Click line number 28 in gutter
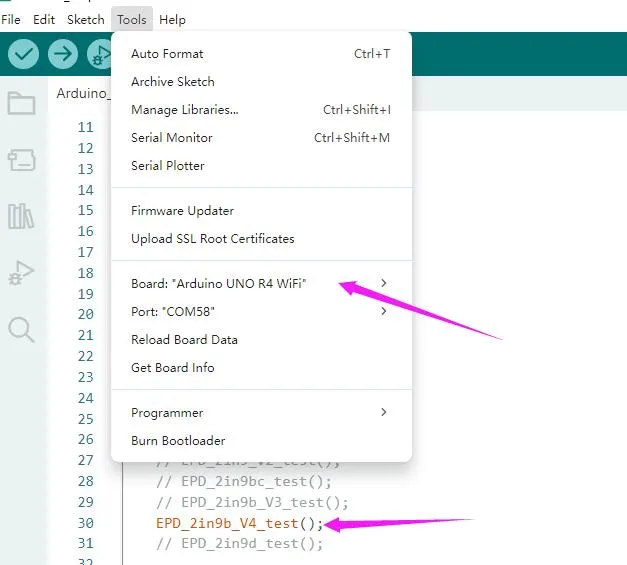 (86, 481)
